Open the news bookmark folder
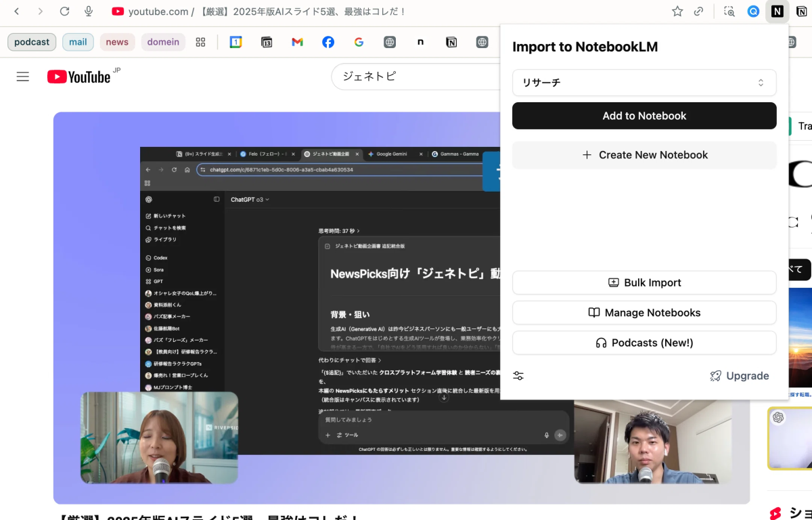The image size is (812, 520). 117,42
